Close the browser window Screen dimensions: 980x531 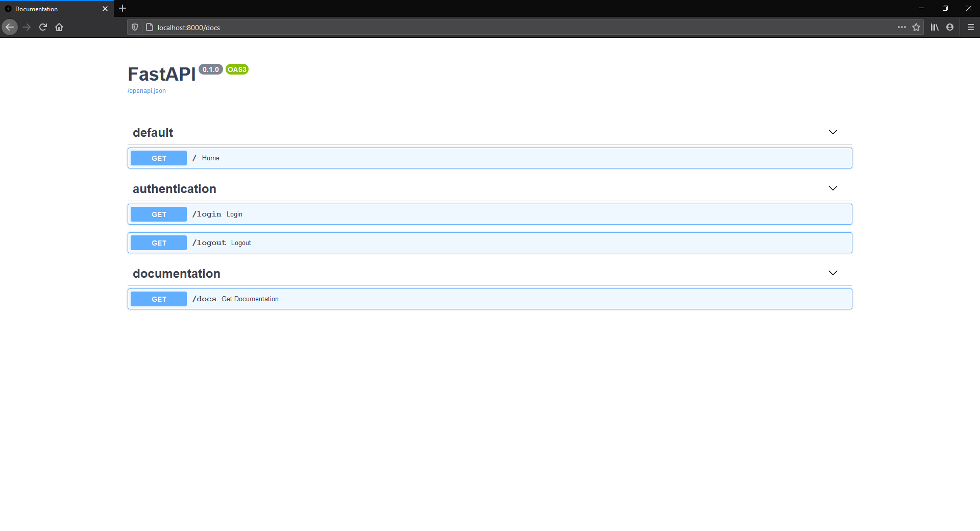tap(968, 8)
